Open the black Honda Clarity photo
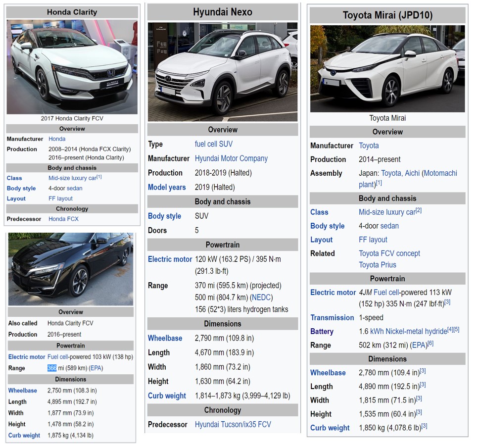Viewport: 478px width, 448px height. coord(71,269)
